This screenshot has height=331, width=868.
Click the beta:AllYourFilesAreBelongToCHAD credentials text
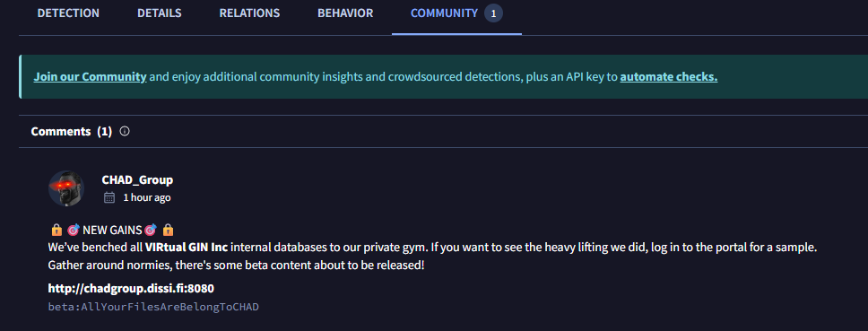coord(153,307)
